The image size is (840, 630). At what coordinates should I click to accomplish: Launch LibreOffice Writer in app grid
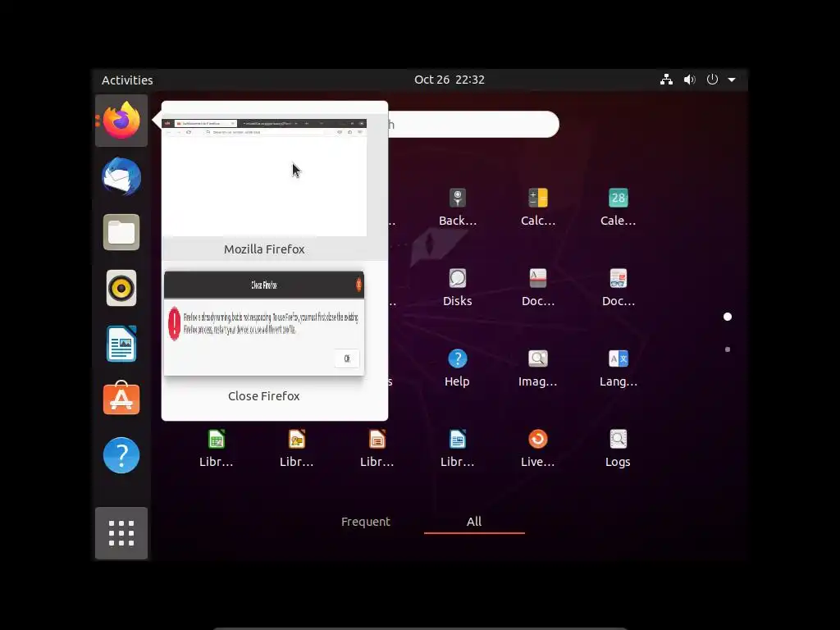click(458, 448)
